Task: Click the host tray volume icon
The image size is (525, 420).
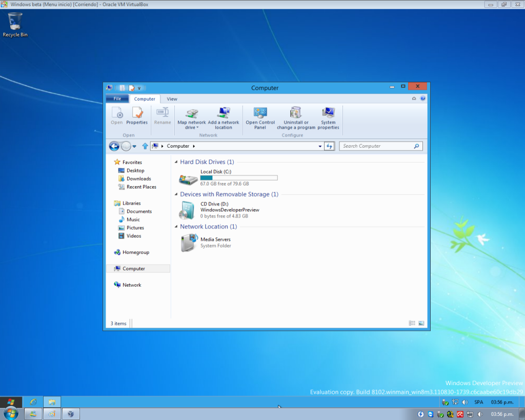Action: (480, 414)
